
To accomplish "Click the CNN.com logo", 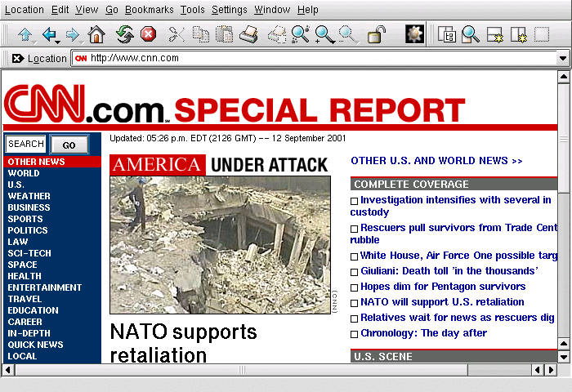I will 87,104.
